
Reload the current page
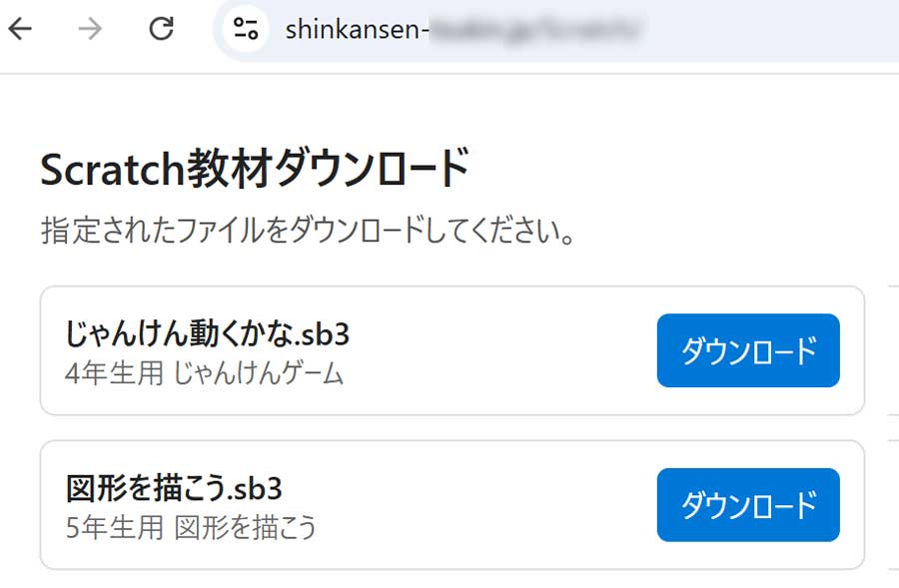point(161,29)
